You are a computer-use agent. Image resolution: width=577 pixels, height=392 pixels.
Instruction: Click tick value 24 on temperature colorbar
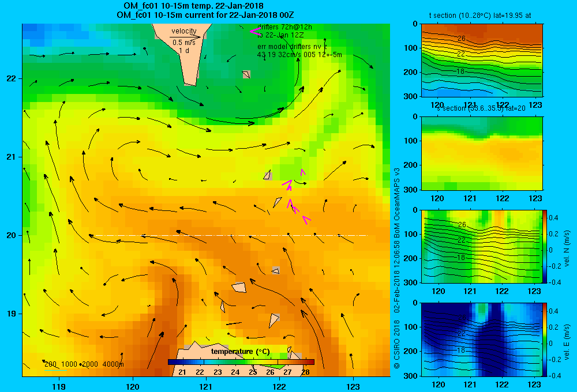(x=235, y=372)
